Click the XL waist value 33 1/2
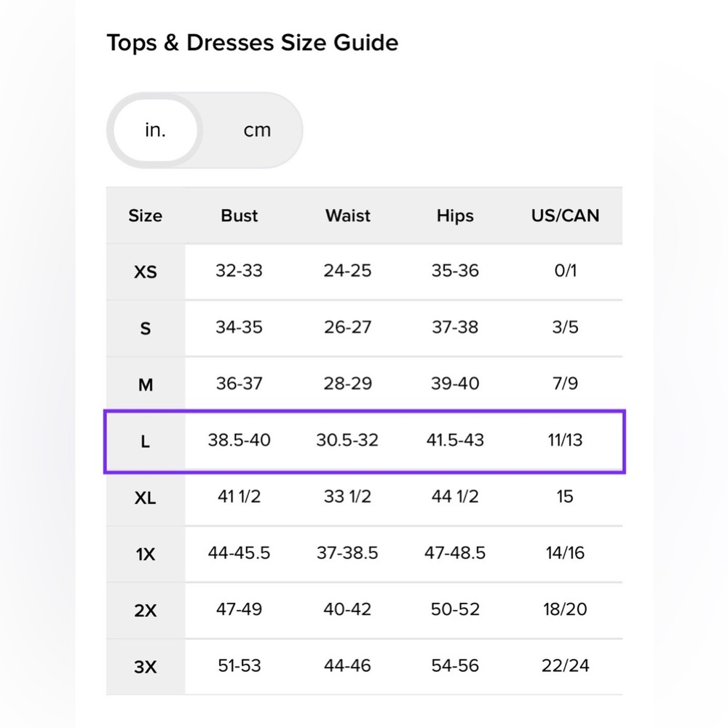Viewport: 728px width, 728px height. pyautogui.click(x=348, y=496)
